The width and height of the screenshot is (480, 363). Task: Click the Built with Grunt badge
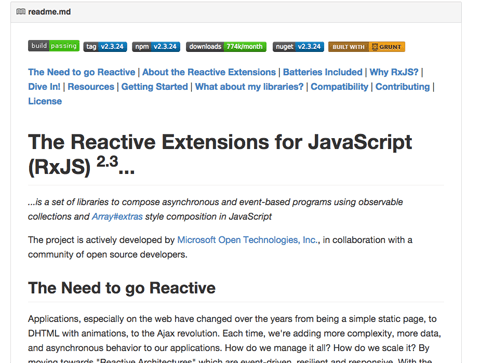pyautogui.click(x=367, y=47)
